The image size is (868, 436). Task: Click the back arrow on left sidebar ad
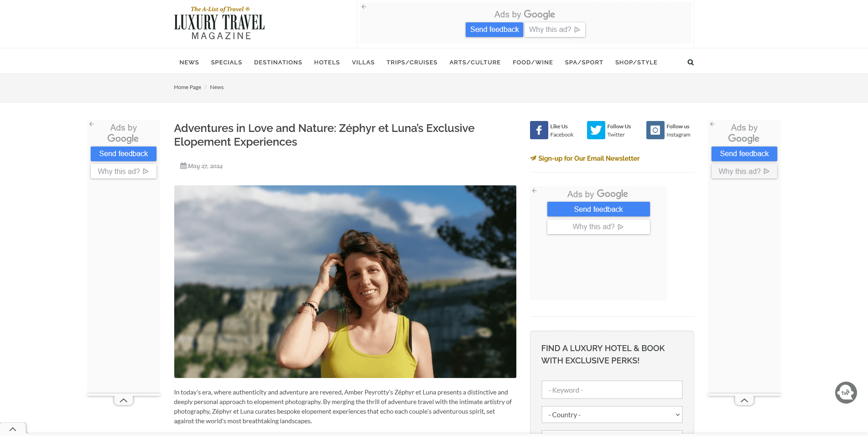92,124
